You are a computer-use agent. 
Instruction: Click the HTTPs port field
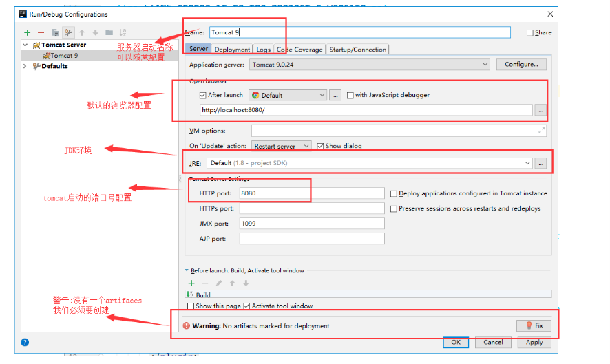tap(312, 208)
